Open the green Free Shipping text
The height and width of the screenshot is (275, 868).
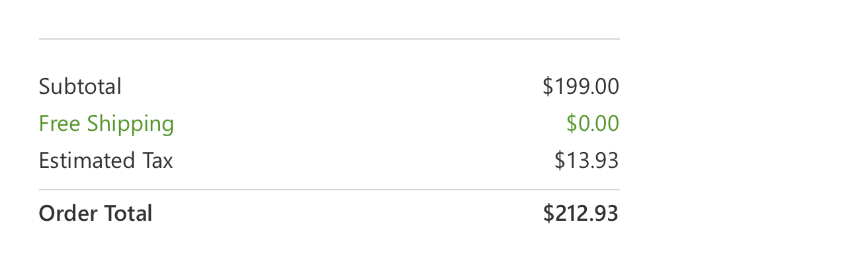click(x=107, y=124)
